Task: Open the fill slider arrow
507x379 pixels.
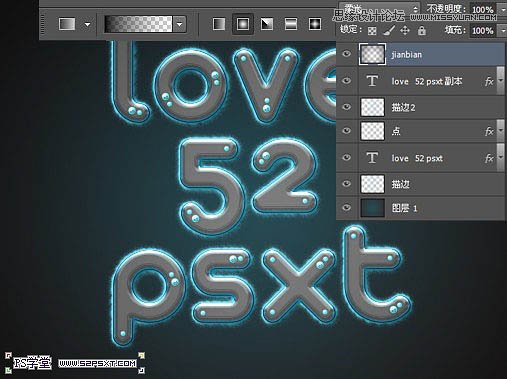Action: [x=502, y=31]
